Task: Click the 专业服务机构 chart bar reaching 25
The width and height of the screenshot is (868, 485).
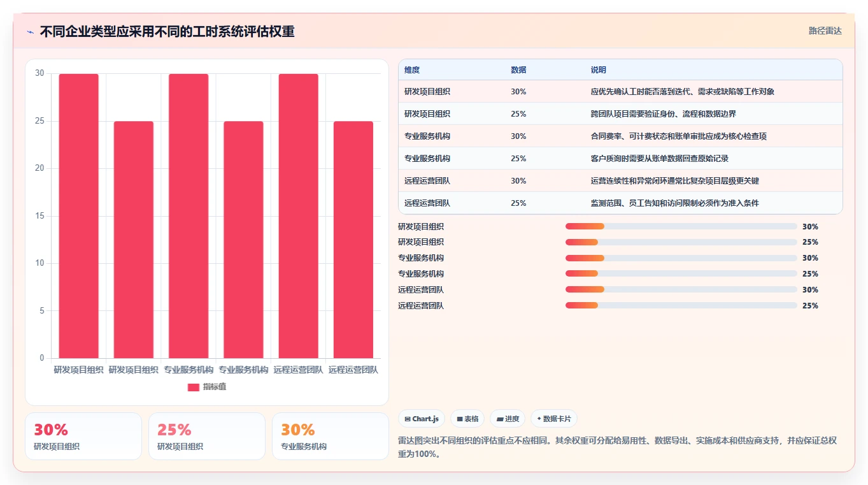Action: pyautogui.click(x=243, y=240)
